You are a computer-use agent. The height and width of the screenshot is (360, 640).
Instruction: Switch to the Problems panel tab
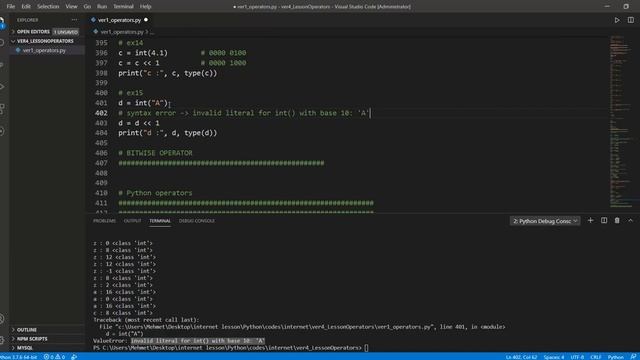coord(104,221)
